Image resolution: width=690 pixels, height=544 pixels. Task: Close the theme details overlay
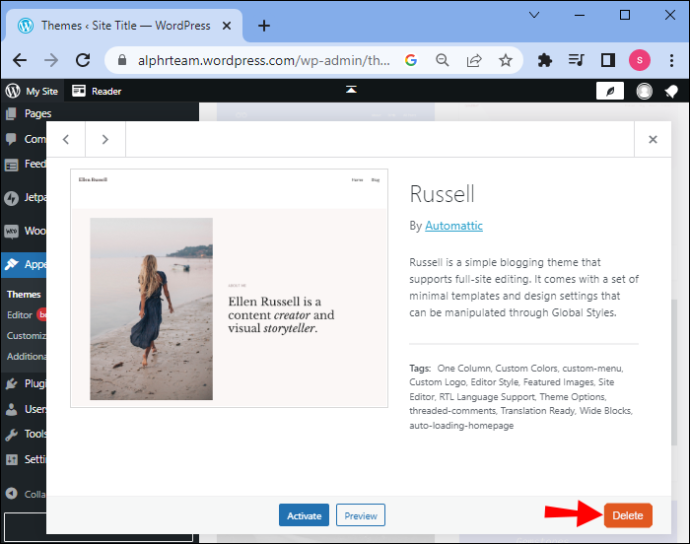tap(653, 140)
